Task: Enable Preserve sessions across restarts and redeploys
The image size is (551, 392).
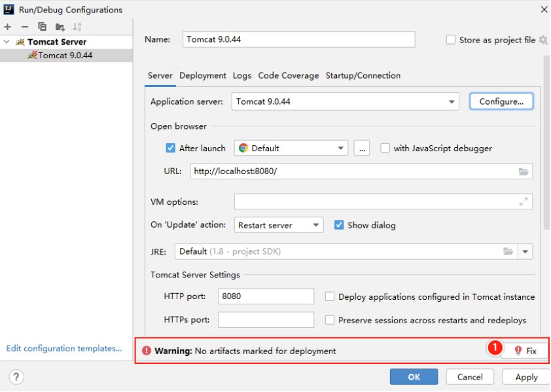Action: 330,320
